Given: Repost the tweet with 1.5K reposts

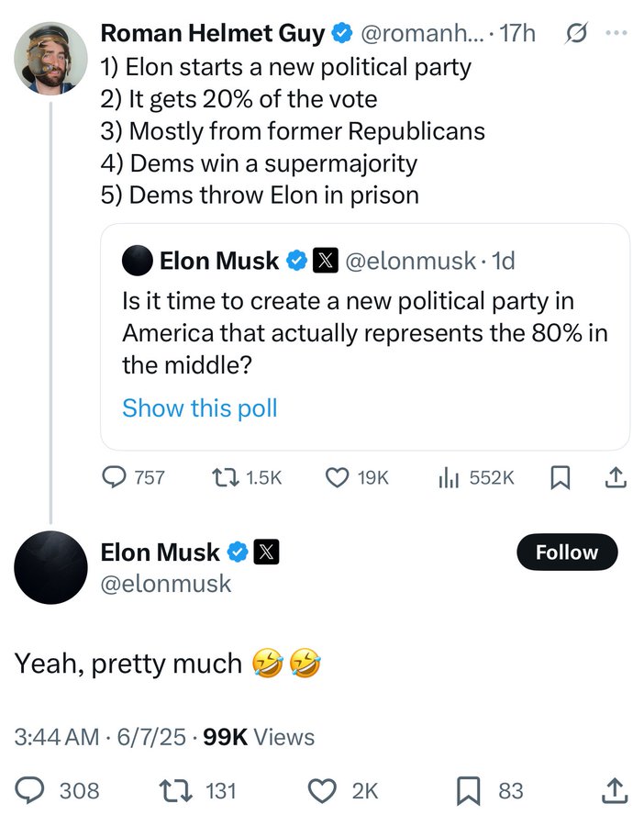Looking at the screenshot, I should point(247,477).
